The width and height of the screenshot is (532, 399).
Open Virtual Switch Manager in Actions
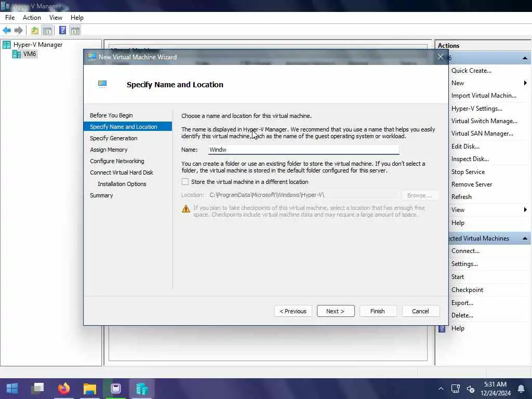pos(484,121)
